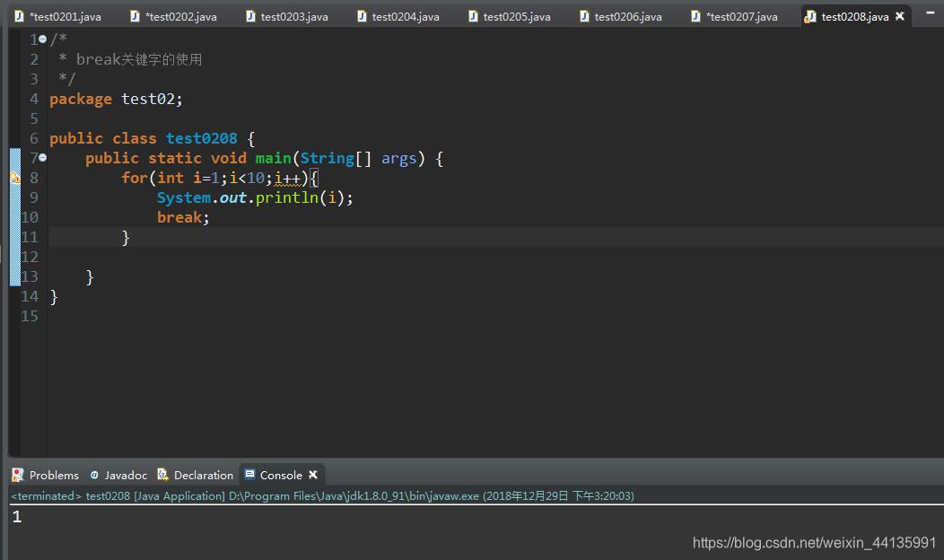Click the 'for' keyword on line 8
The image size is (944, 560).
(135, 178)
